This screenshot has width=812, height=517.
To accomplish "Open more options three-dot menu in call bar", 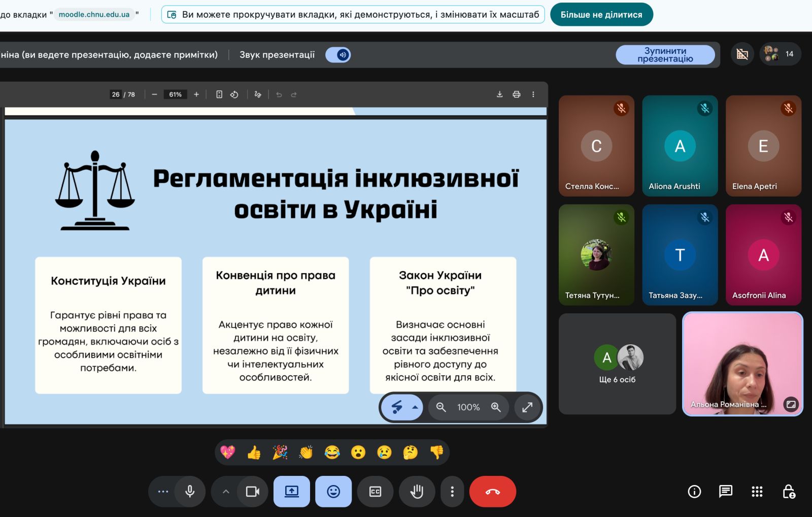I will (452, 492).
